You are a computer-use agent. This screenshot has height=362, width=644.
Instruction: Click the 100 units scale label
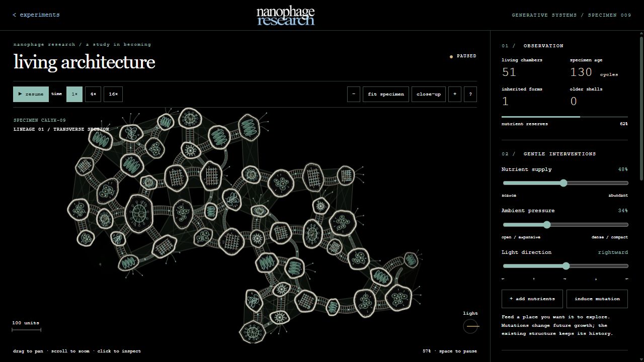[26, 323]
